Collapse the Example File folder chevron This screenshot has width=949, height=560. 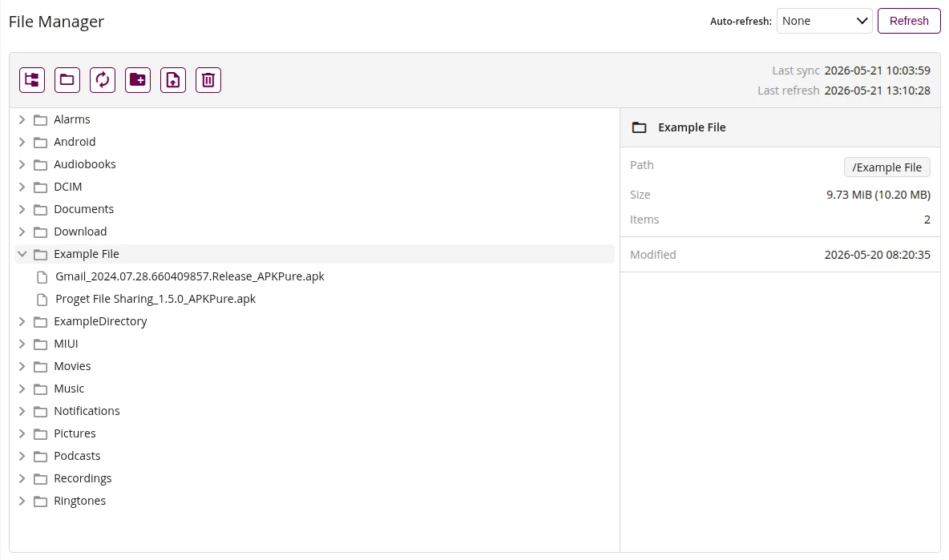coord(22,254)
